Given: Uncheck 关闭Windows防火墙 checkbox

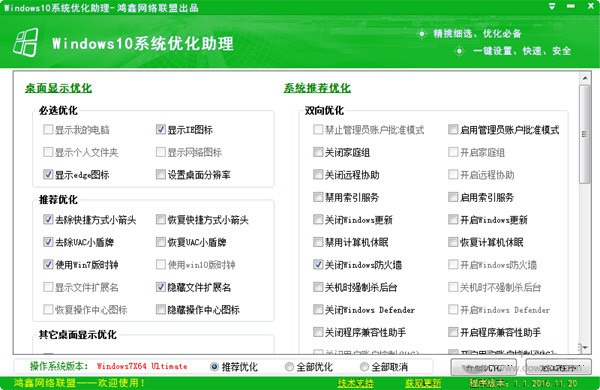Looking at the screenshot, I should point(318,264).
